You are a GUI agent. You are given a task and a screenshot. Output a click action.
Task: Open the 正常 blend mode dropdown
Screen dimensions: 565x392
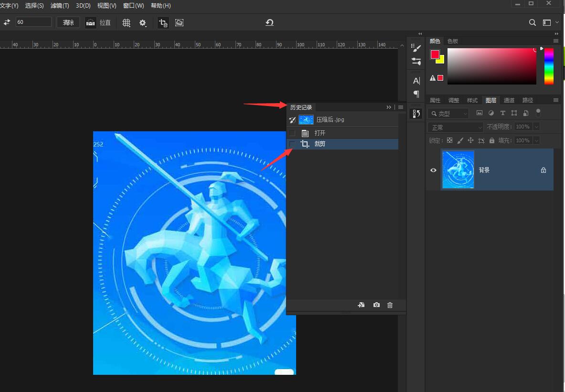tap(456, 127)
